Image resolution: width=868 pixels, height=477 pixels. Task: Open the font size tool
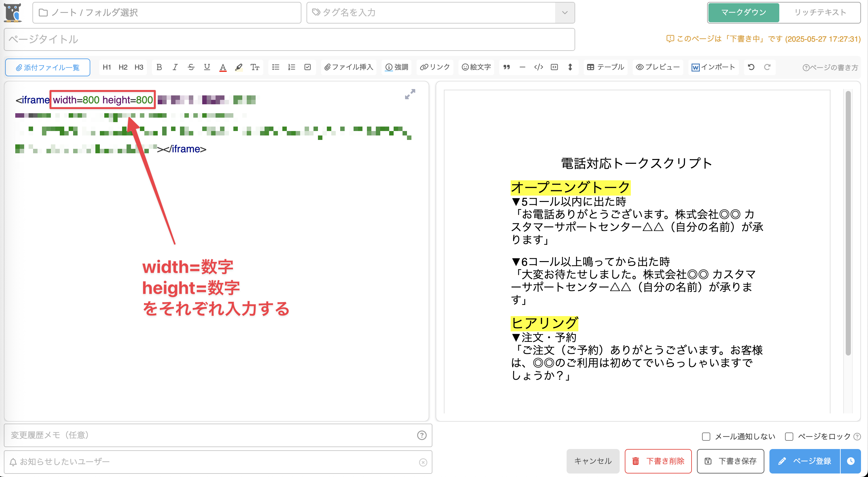tap(255, 67)
